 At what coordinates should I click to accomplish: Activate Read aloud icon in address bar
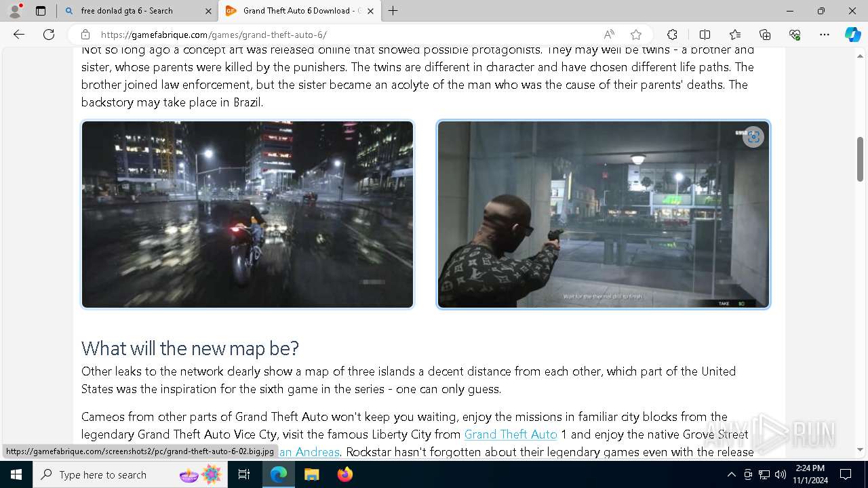pos(609,35)
